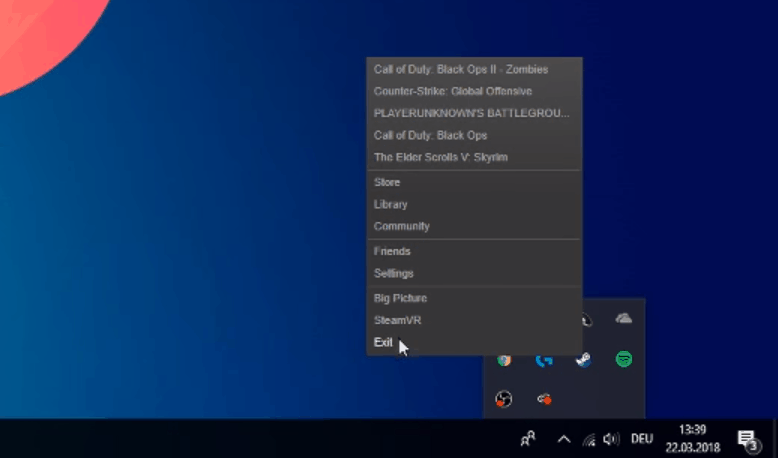Click the Steam icon in the tray overflow
The image size is (778, 458).
[584, 359]
